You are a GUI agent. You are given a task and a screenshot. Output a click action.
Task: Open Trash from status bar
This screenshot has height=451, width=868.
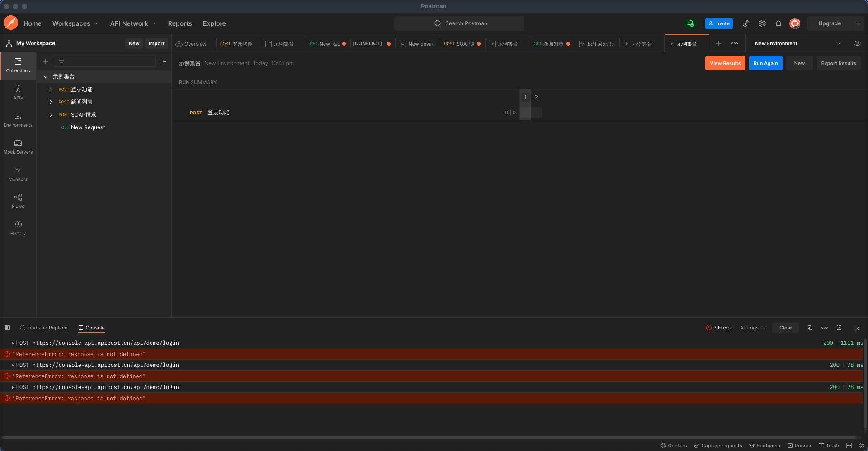pyautogui.click(x=829, y=446)
